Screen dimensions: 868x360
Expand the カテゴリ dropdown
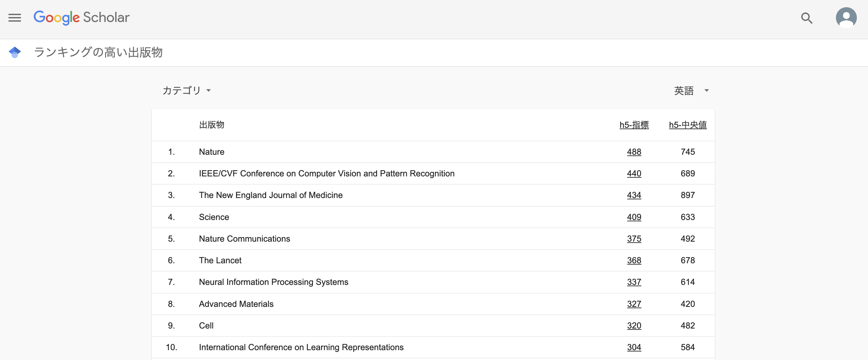click(x=186, y=90)
